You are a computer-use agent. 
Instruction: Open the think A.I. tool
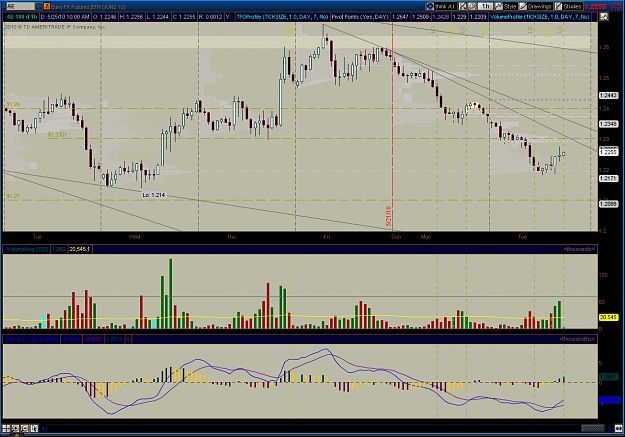point(441,6)
